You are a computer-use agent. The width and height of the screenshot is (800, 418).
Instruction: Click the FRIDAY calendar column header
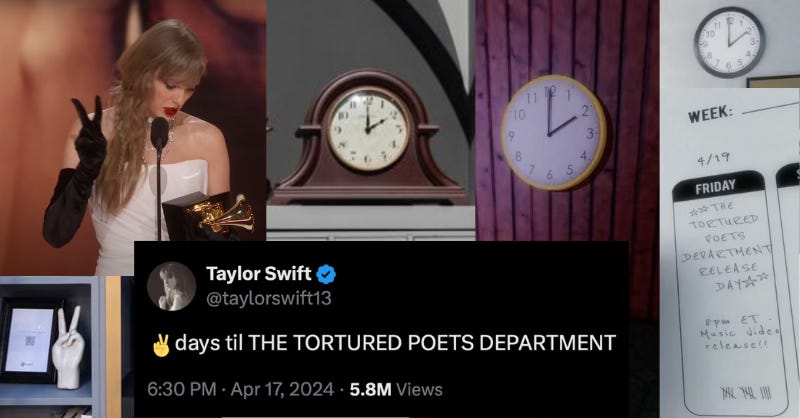[x=718, y=186]
